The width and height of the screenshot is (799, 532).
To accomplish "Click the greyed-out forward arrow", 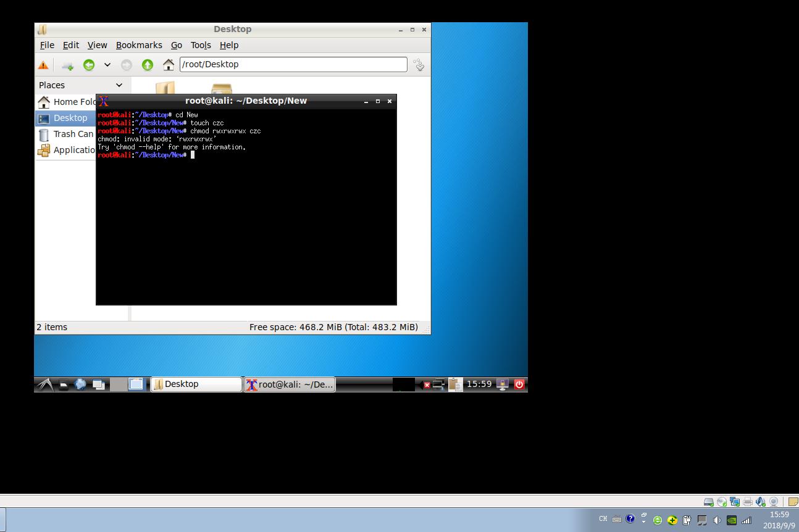I will click(127, 65).
